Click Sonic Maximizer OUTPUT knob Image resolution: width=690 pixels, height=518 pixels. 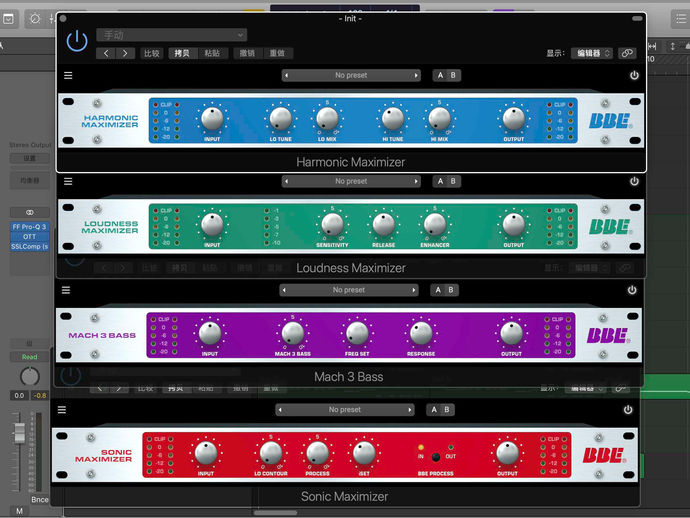(x=507, y=453)
